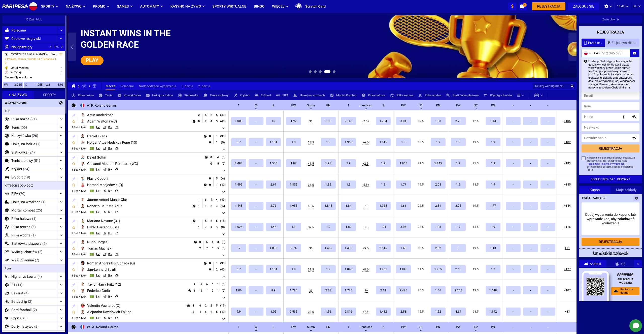The height and width of the screenshot is (334, 644).
Task: Select the Piłka nożna sport filter
Action: 83,95
